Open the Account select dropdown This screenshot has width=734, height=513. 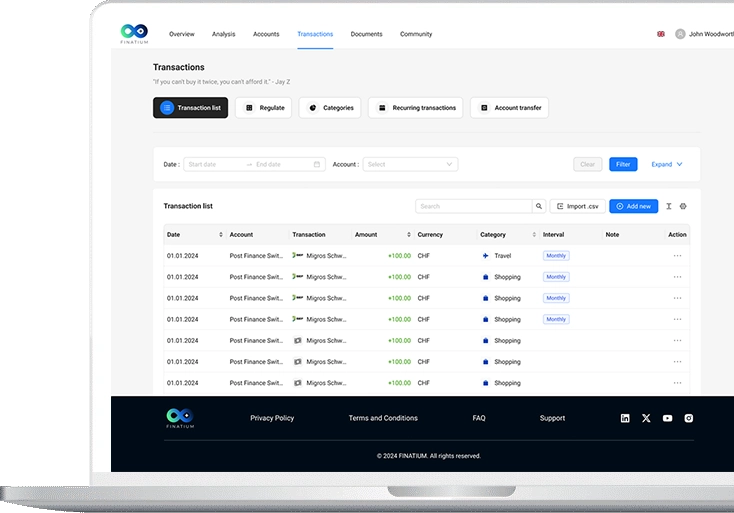[411, 164]
